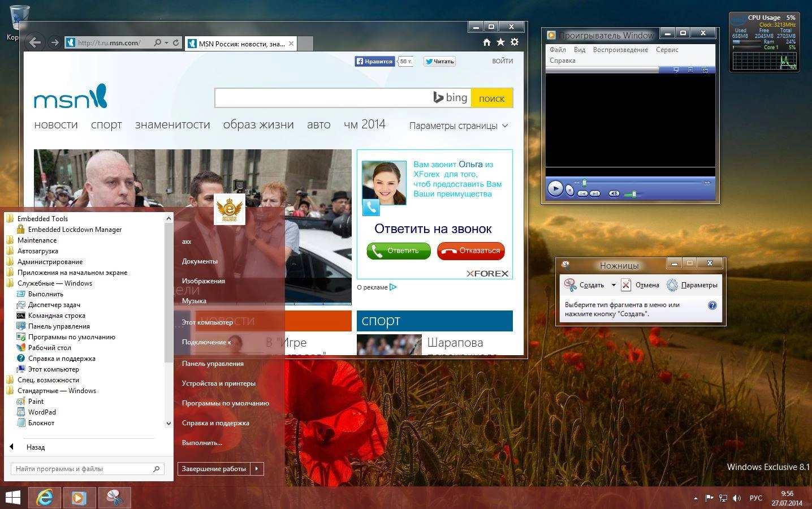The width and height of the screenshot is (812, 509).
Task: Click fast-forward arrows in Media Player seek bar
Action: coord(707,183)
